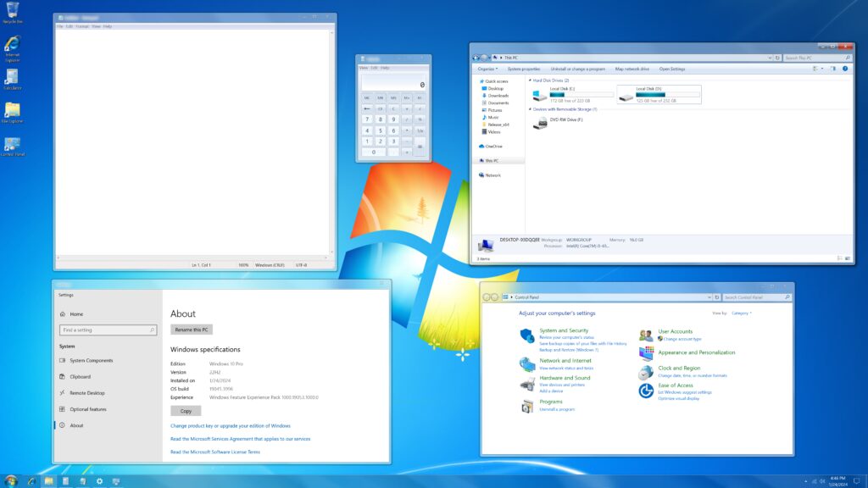Viewport: 868px width, 488px height.
Task: Select Remote Desktop in Settings sidebar
Action: tap(87, 393)
